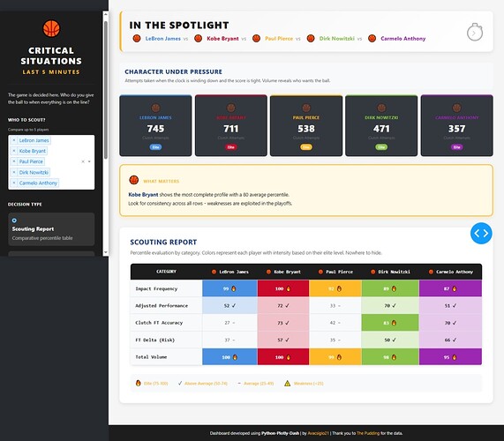
Task: Click the purple Elite badge on Carmelo card
Action: (456, 147)
